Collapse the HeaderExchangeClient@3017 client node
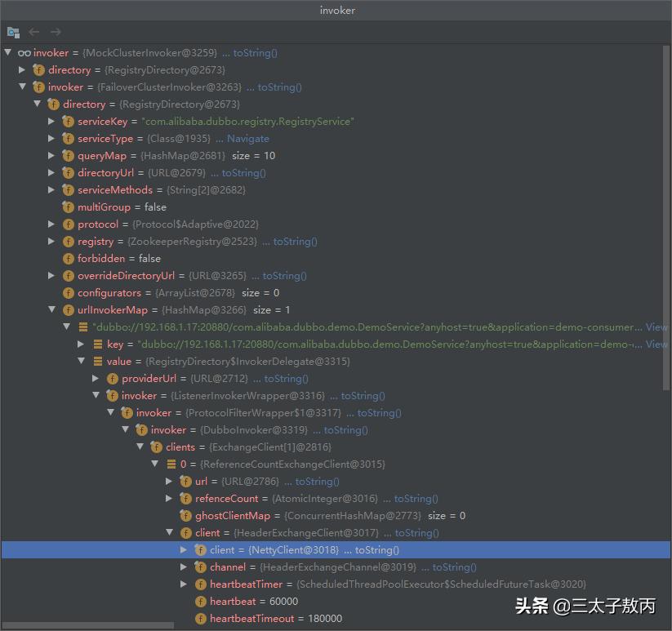672x631 pixels. pos(170,532)
